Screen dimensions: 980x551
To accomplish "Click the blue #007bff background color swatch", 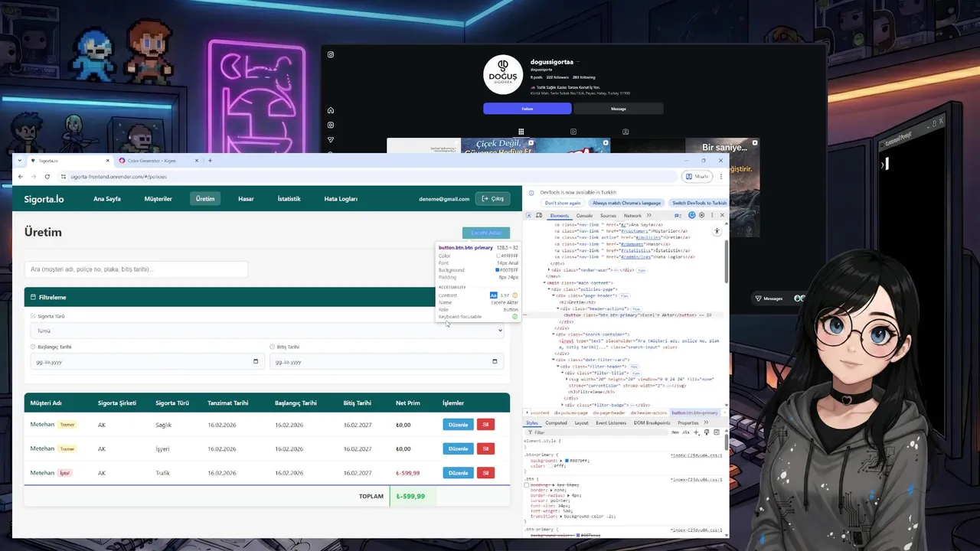I will coord(567,461).
